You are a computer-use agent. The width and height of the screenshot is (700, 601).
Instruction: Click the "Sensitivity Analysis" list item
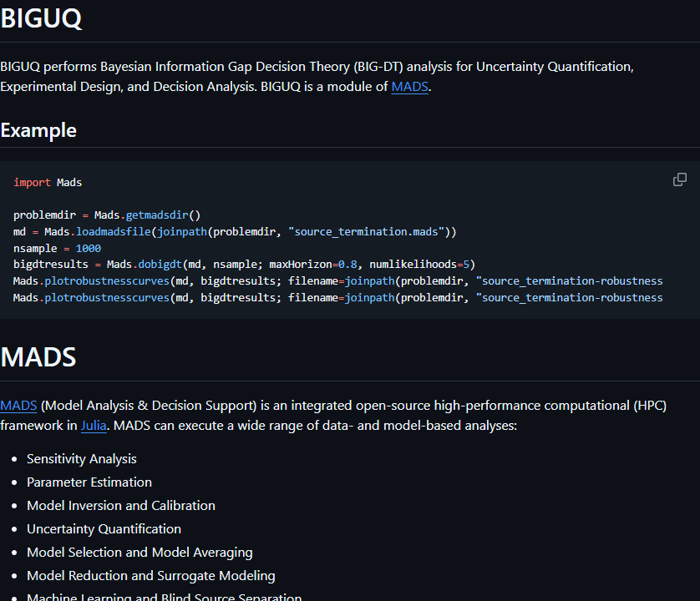82,459
